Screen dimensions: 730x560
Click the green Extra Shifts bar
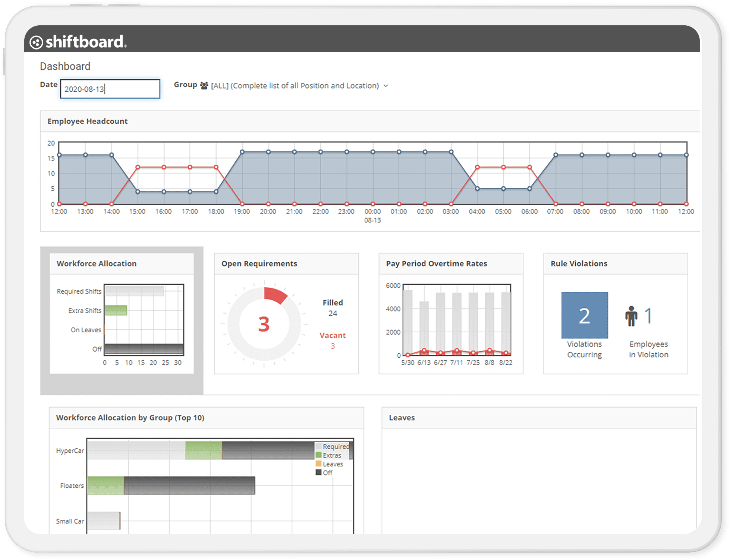click(116, 310)
